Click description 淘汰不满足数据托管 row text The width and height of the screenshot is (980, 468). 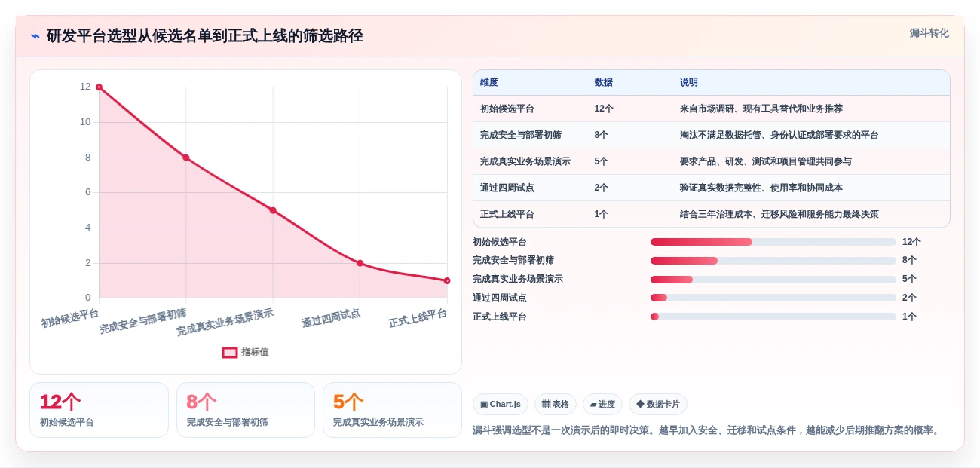point(779,135)
